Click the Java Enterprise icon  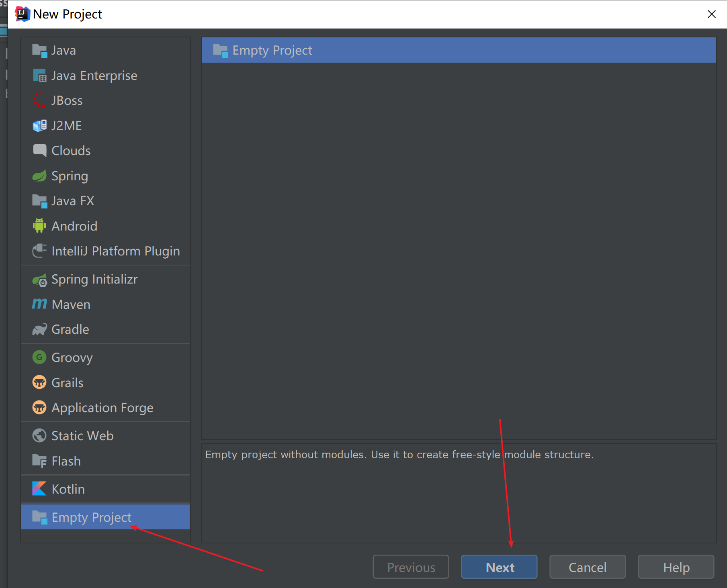point(39,76)
